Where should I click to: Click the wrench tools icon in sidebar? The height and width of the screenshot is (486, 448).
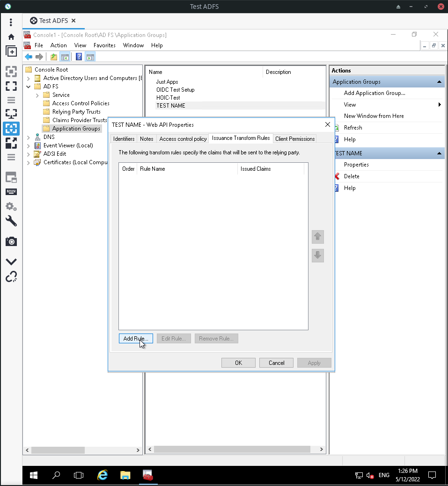click(x=11, y=221)
